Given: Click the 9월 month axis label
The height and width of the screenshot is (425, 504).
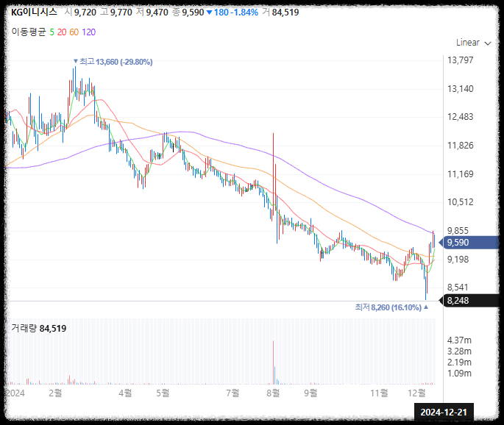Looking at the screenshot, I should [310, 393].
